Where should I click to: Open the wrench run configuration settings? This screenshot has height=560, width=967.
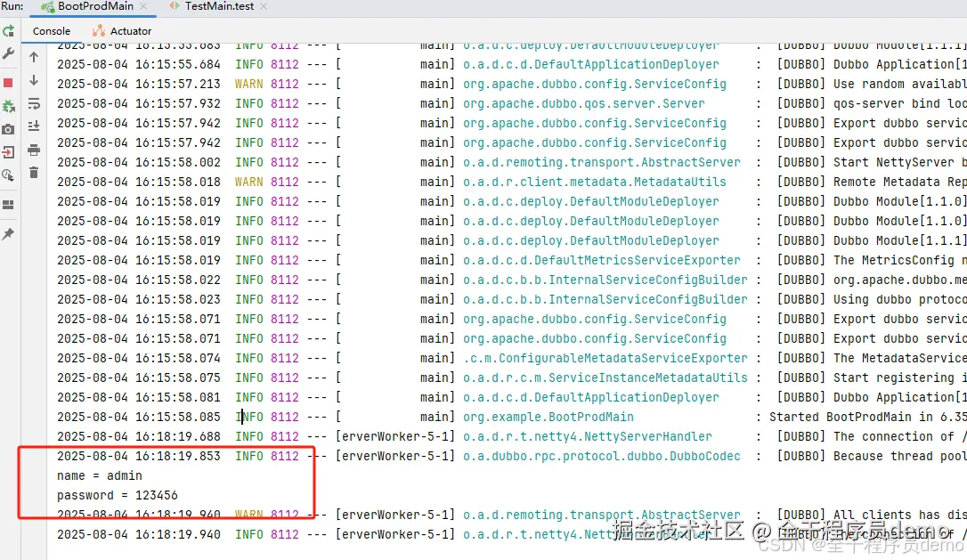[8, 54]
